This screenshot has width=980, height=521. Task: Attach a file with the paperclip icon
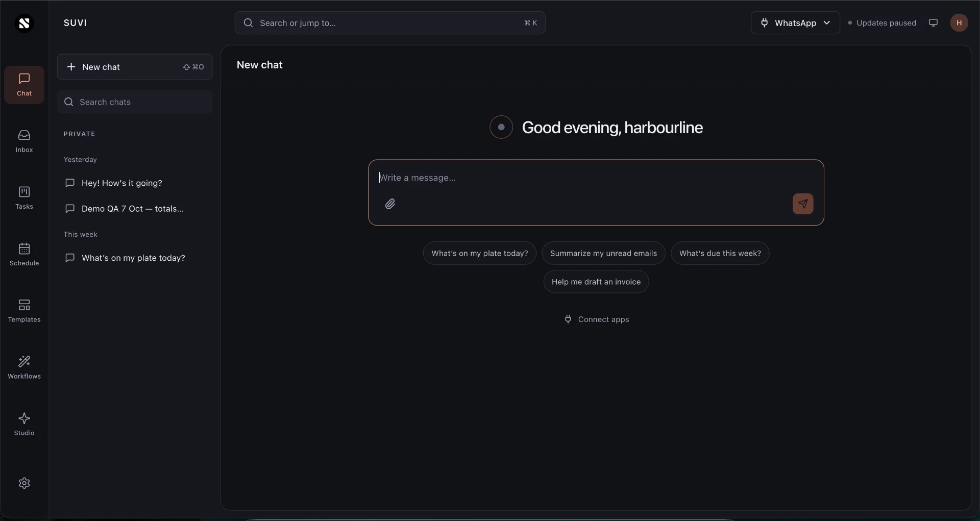pyautogui.click(x=390, y=204)
